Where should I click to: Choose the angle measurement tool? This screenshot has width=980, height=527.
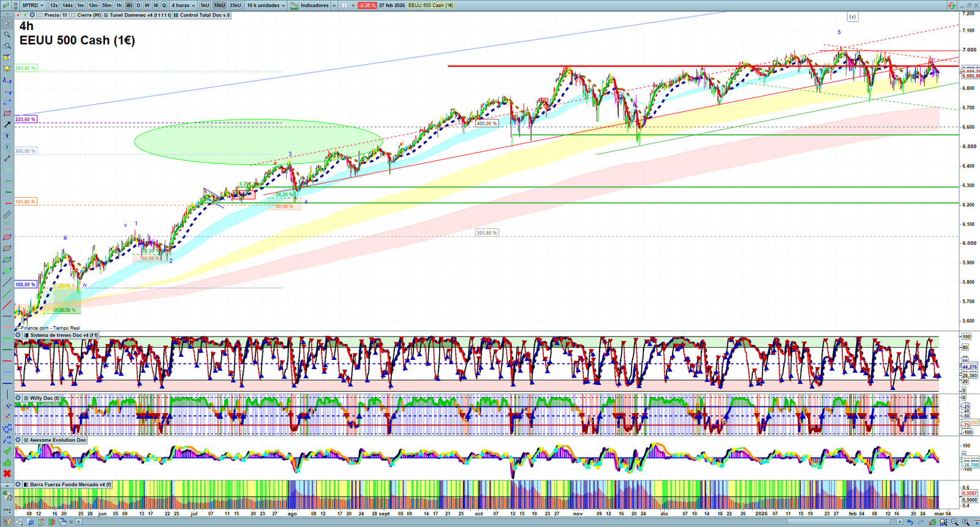click(7, 405)
